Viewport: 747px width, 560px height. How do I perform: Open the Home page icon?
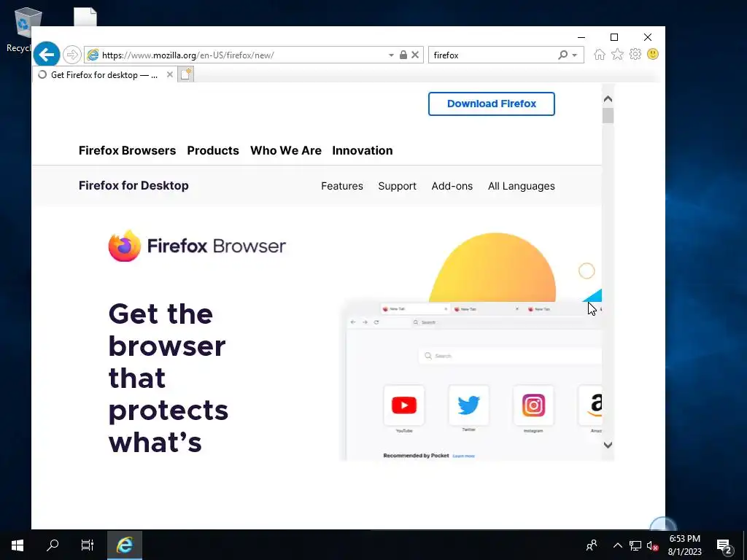600,55
